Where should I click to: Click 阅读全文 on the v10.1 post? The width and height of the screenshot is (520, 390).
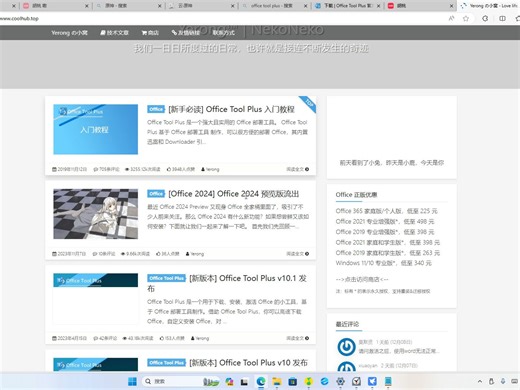pyautogui.click(x=297, y=338)
